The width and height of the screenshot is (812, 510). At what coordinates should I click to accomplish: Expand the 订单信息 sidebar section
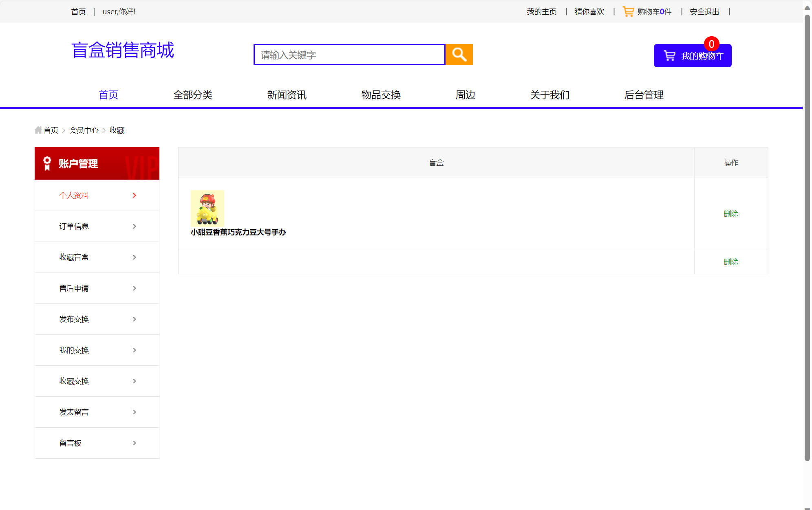[74, 226]
